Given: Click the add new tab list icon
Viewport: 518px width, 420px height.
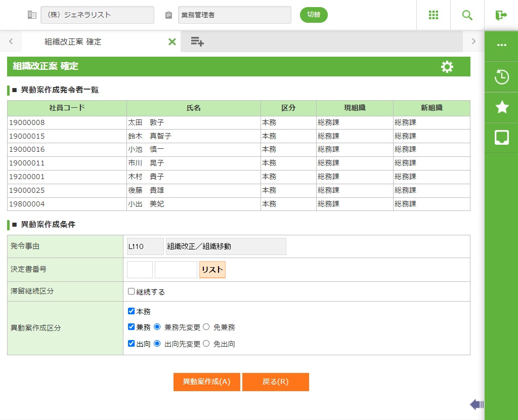Looking at the screenshot, I should 197,41.
